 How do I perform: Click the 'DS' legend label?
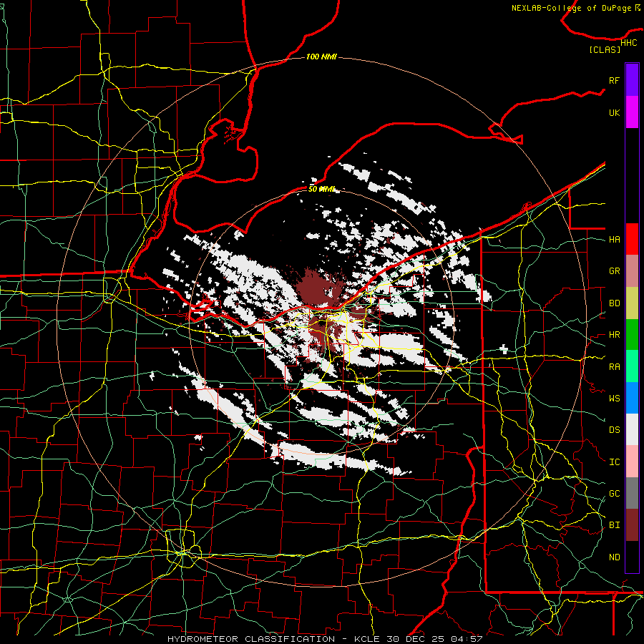(x=614, y=430)
